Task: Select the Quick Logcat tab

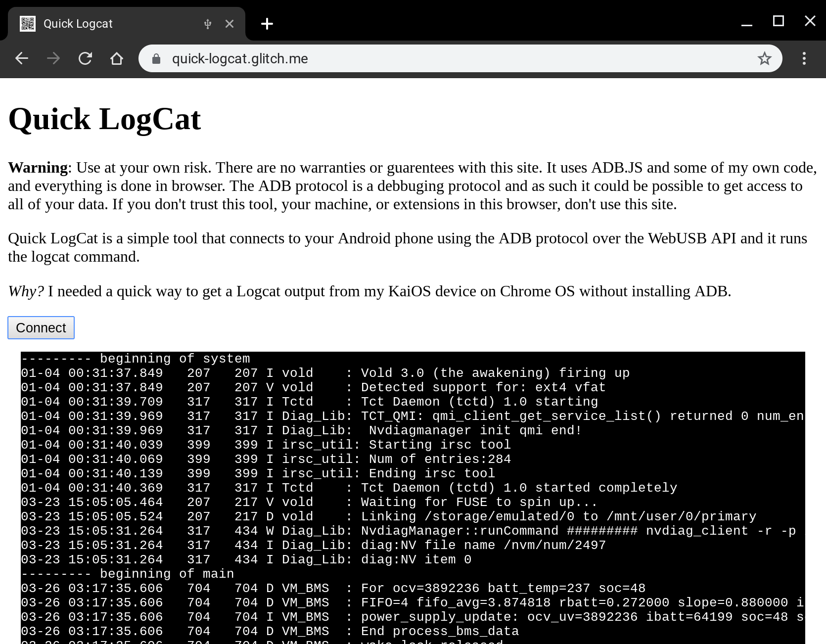Action: click(99, 23)
